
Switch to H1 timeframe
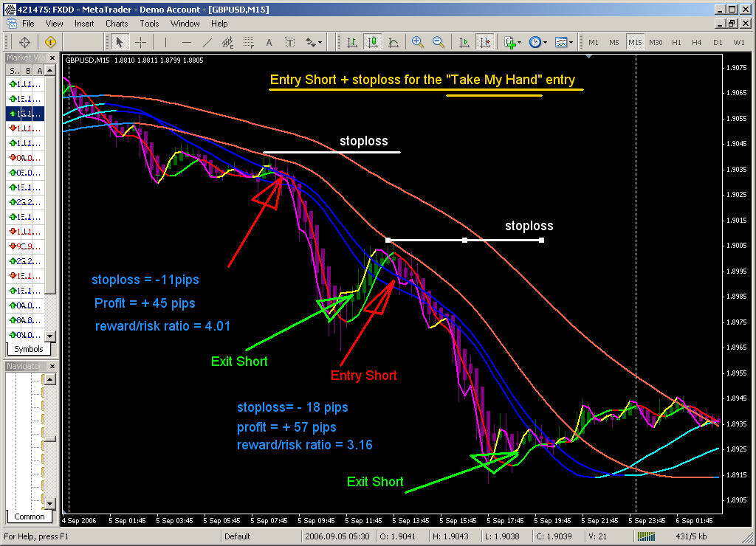tap(676, 42)
